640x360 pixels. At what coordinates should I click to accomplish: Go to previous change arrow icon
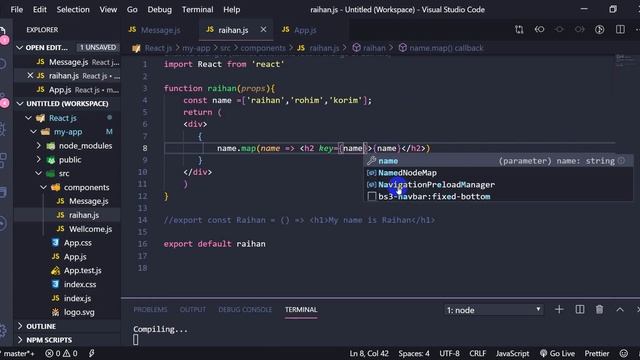(539, 29)
